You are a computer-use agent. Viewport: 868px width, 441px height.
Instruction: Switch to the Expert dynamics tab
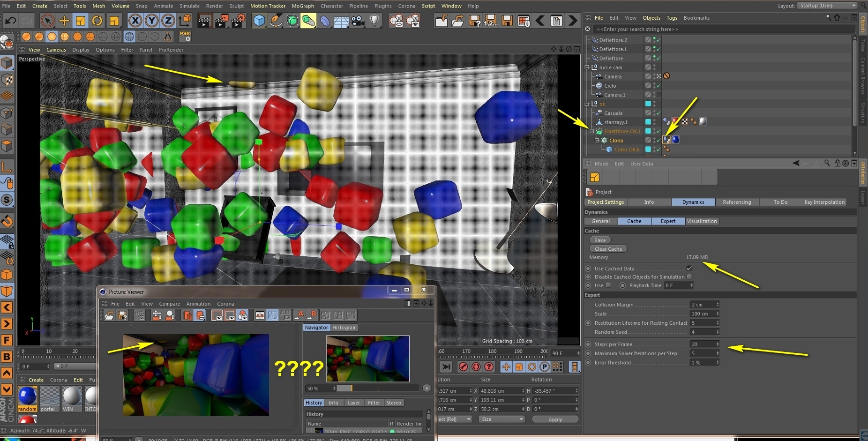click(668, 221)
